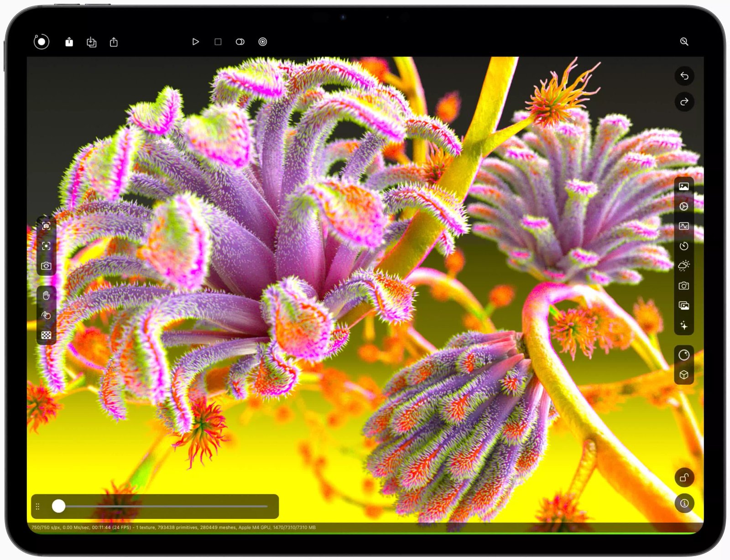Toggle the viewport lock

683,478
